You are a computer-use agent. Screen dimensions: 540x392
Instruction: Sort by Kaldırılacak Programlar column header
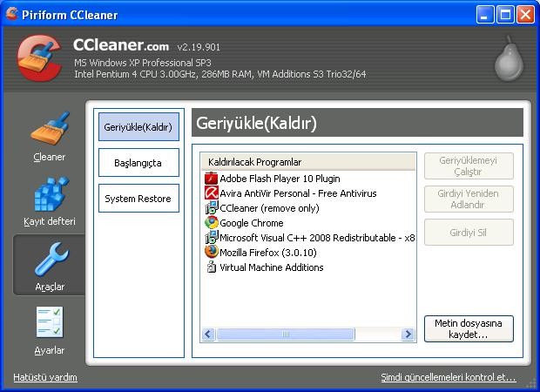click(308, 162)
